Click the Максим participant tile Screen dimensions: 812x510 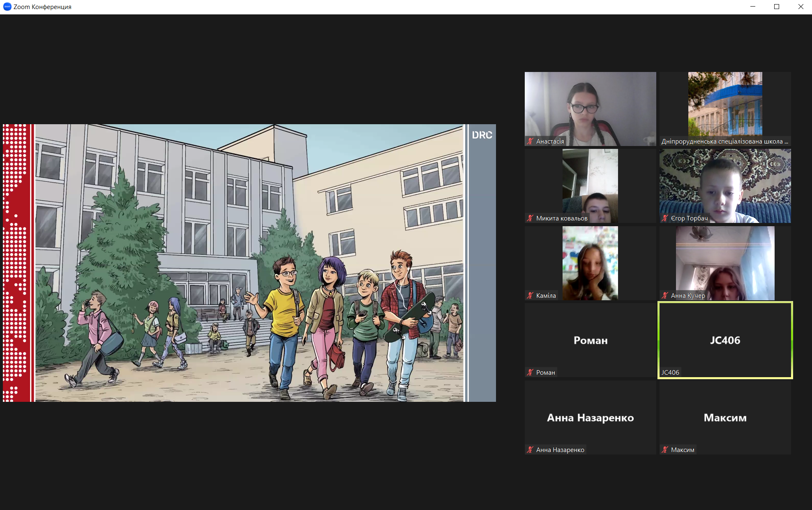click(x=725, y=417)
